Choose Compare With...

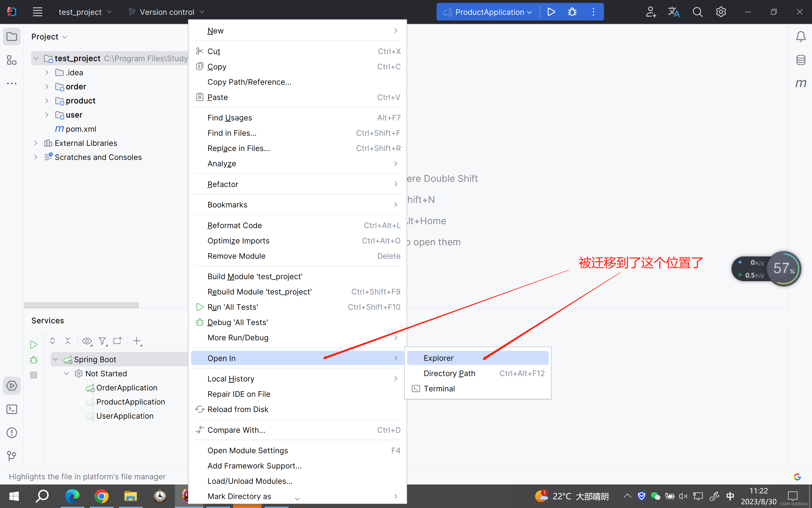click(297, 430)
